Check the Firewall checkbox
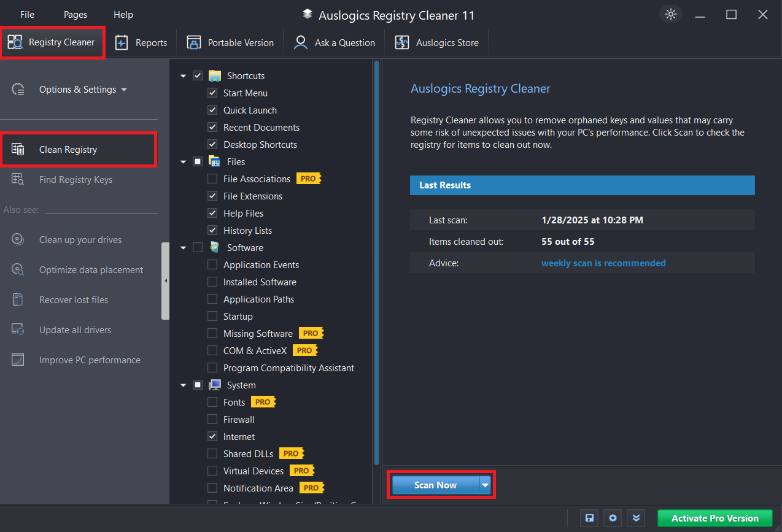The width and height of the screenshot is (782, 532). (212, 419)
